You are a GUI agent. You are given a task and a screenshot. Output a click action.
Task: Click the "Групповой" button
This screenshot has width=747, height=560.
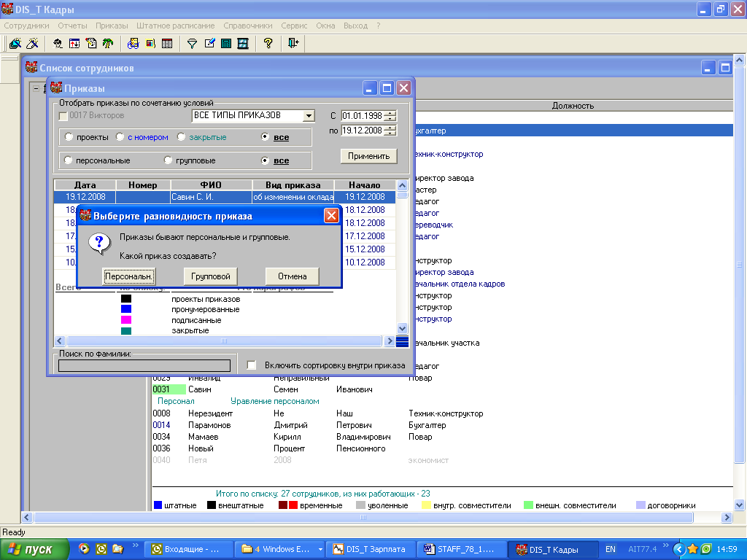coord(211,276)
